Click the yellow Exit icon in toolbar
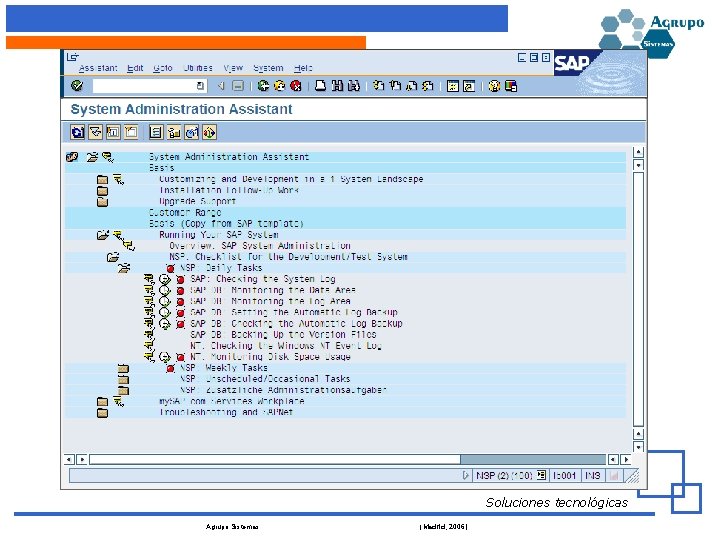The height and width of the screenshot is (540, 720). (x=279, y=85)
